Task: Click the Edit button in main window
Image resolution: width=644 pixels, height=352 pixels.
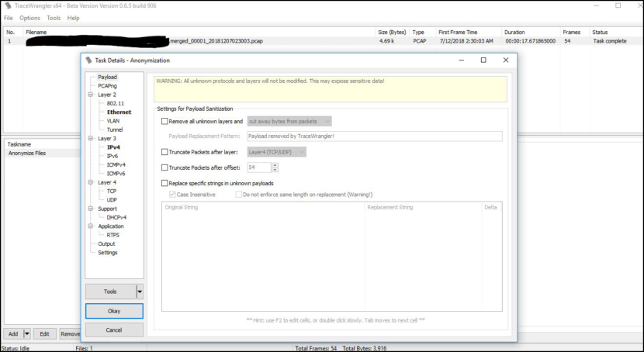Action: 44,334
